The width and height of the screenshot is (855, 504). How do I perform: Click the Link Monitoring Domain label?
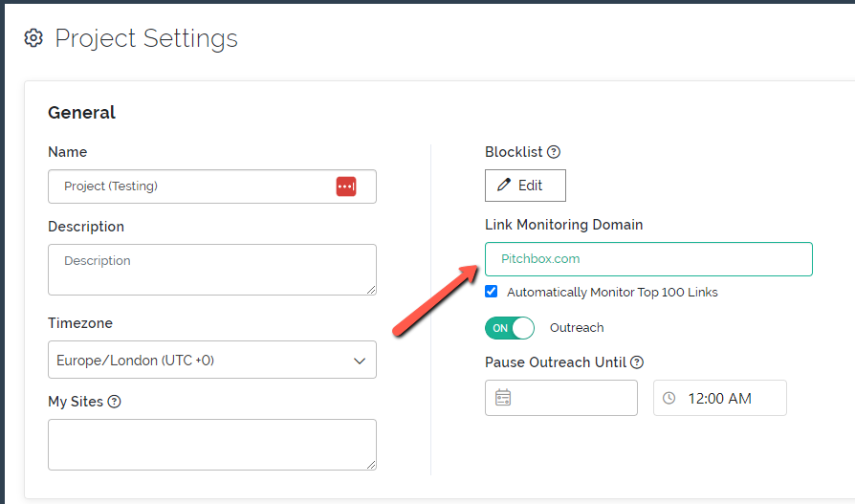pyautogui.click(x=564, y=225)
